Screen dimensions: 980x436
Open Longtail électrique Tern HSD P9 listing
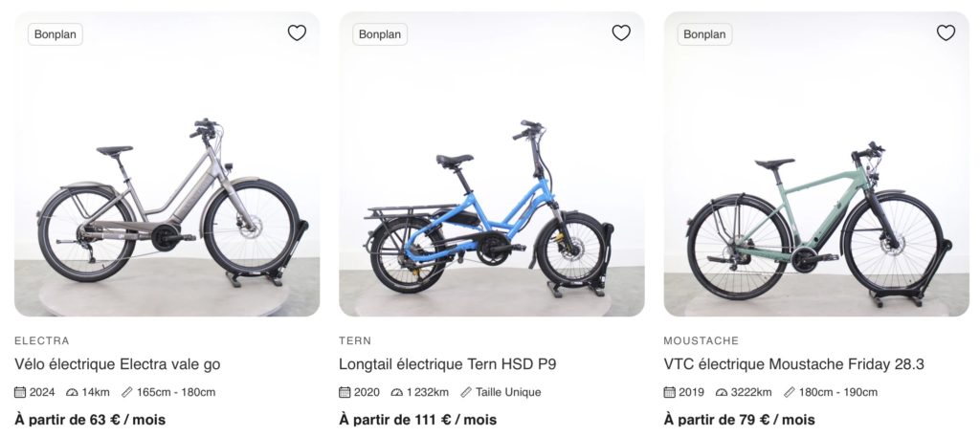pyautogui.click(x=447, y=364)
